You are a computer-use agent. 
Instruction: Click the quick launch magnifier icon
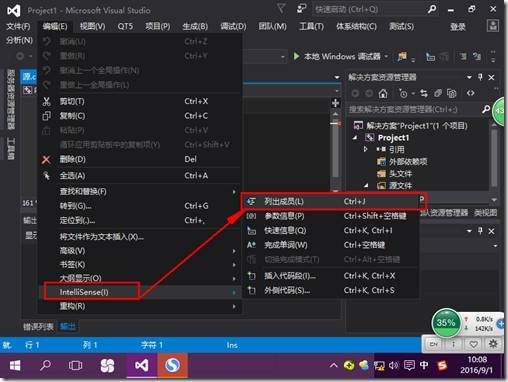pyautogui.click(x=432, y=9)
